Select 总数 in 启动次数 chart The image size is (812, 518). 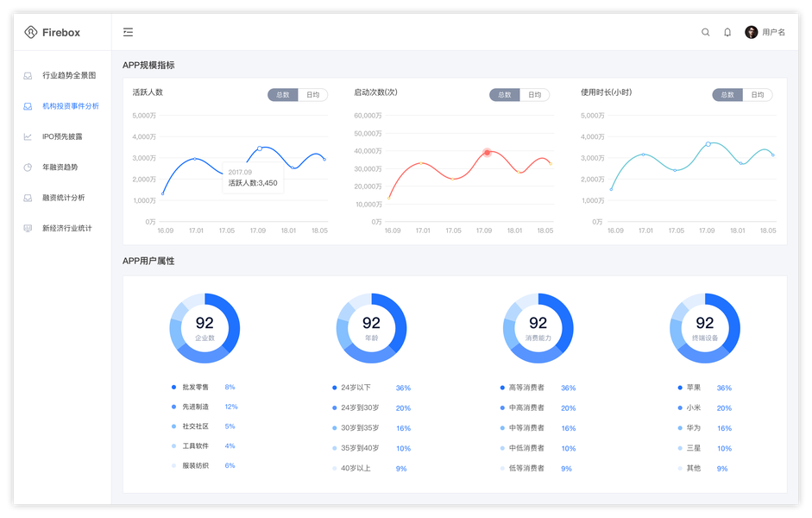tap(505, 95)
